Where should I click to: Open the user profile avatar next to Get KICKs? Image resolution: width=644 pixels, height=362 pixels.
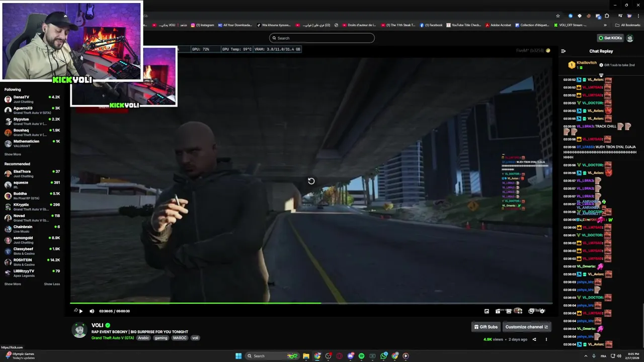pyautogui.click(x=630, y=38)
